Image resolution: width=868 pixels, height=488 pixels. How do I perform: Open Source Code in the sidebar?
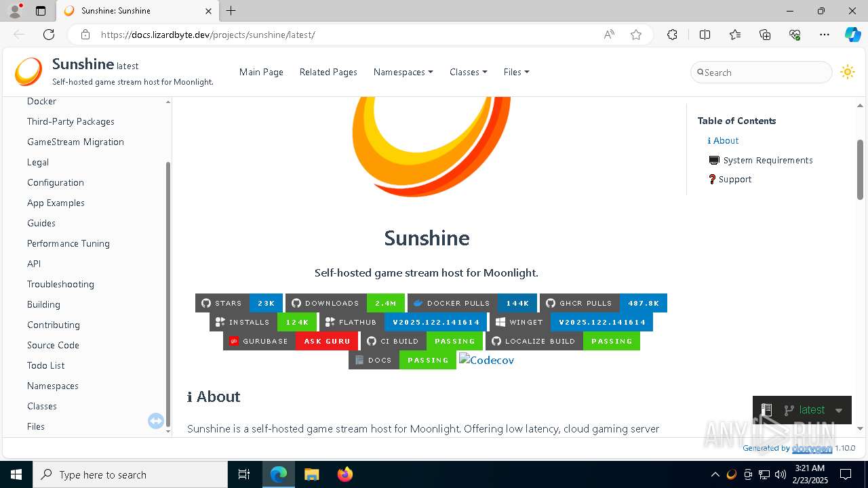pos(53,345)
